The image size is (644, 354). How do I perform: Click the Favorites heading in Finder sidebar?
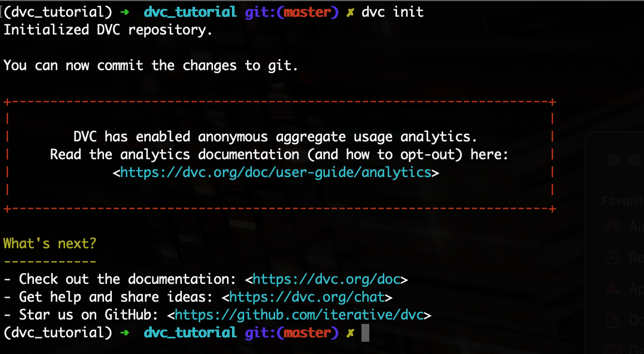pos(623,200)
